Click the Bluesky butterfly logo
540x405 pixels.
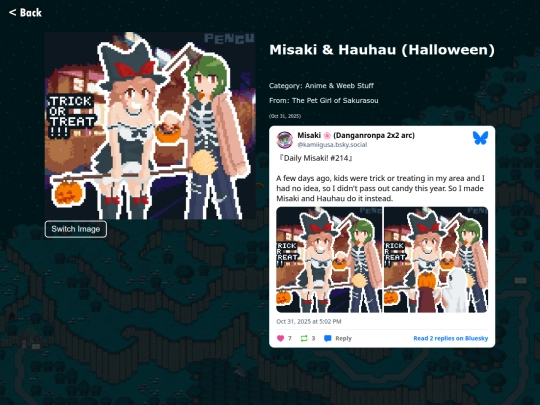480,138
